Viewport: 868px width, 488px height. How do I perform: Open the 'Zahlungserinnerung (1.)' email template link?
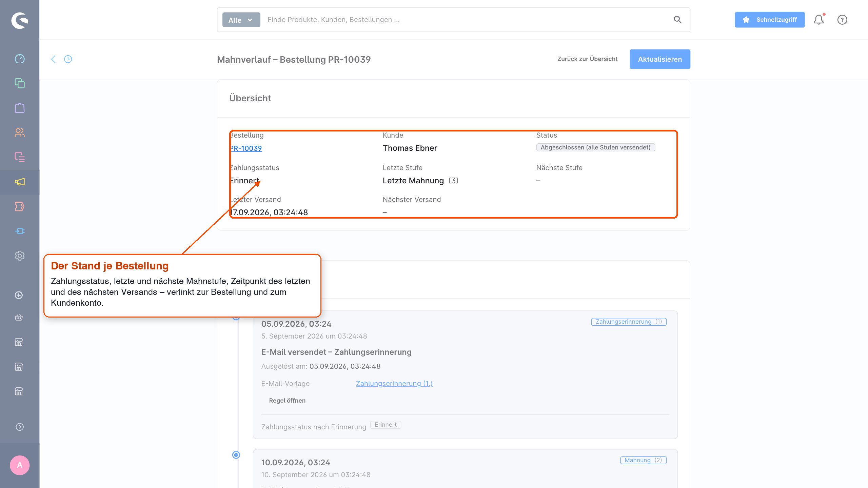pyautogui.click(x=394, y=384)
